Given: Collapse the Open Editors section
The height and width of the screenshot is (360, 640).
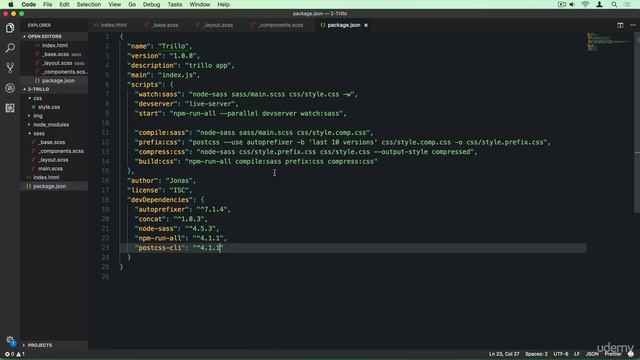Looking at the screenshot, I should [43, 36].
